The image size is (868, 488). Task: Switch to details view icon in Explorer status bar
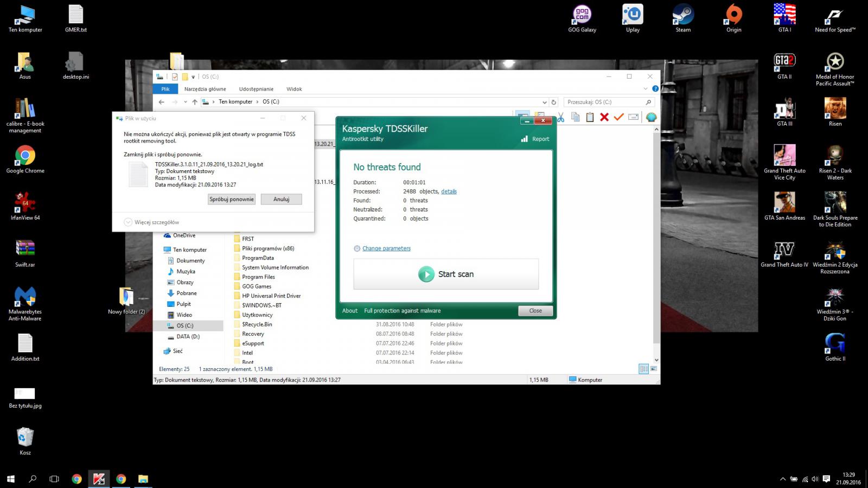coord(643,369)
